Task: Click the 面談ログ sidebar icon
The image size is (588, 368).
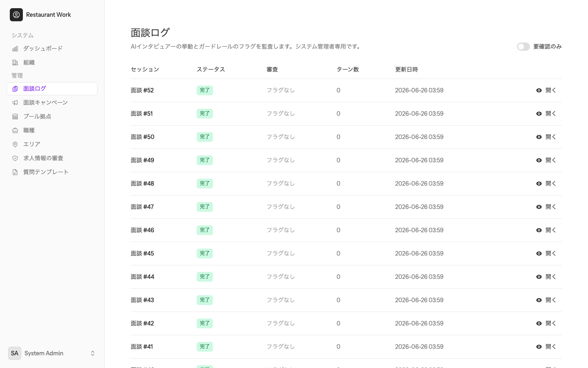Action: (15, 89)
